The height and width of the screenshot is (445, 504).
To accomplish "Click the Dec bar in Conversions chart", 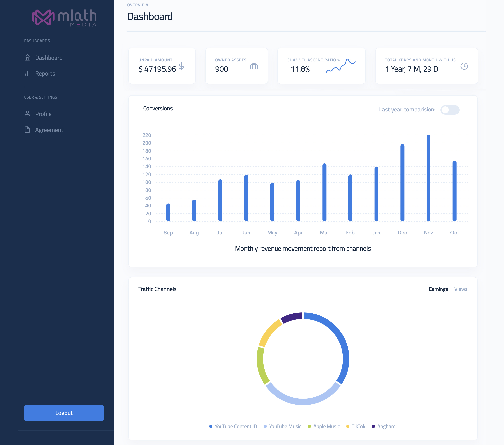I will [x=402, y=183].
